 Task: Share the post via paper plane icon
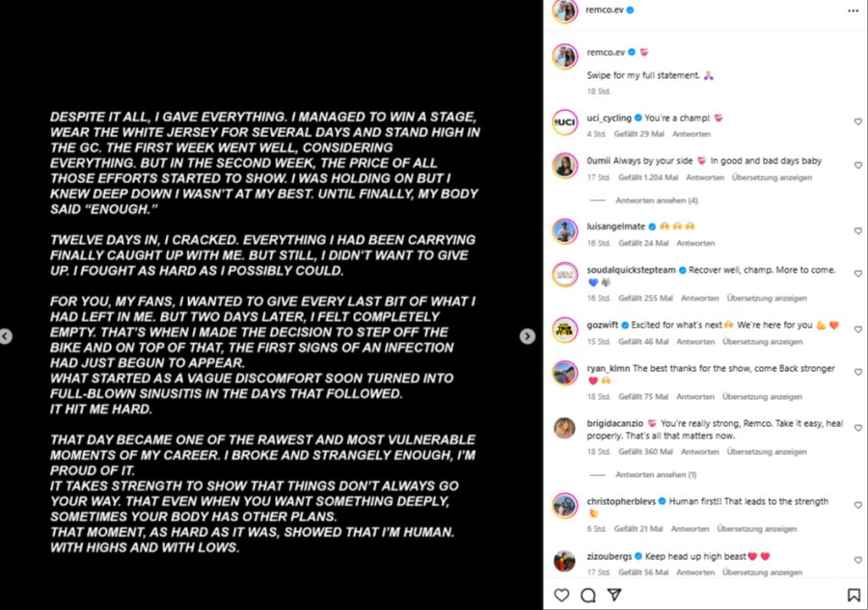(614, 595)
